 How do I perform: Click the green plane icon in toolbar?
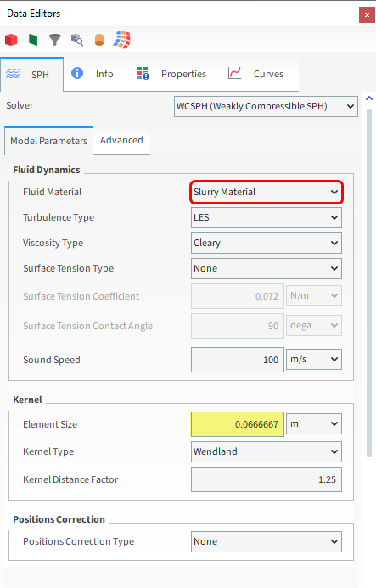click(33, 40)
